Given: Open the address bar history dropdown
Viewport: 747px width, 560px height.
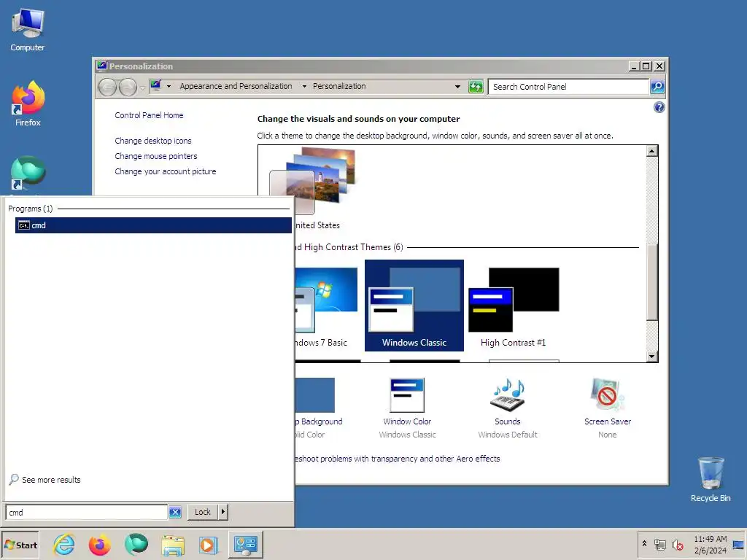Looking at the screenshot, I should pyautogui.click(x=457, y=87).
